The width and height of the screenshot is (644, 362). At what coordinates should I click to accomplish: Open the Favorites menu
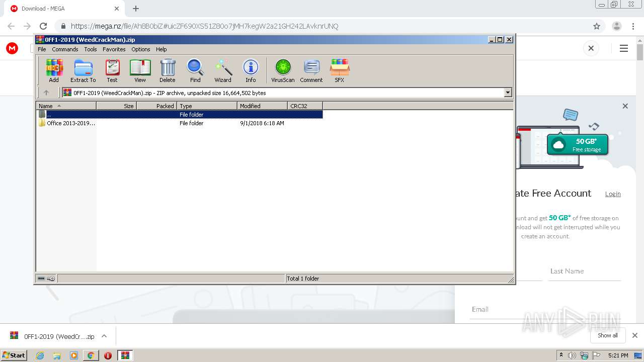point(114,49)
